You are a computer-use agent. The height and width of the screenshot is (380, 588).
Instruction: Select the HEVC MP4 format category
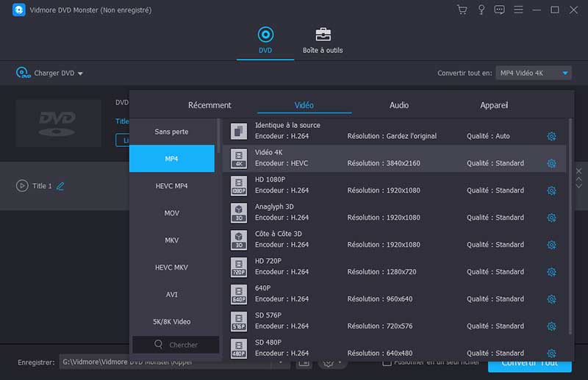tap(171, 186)
